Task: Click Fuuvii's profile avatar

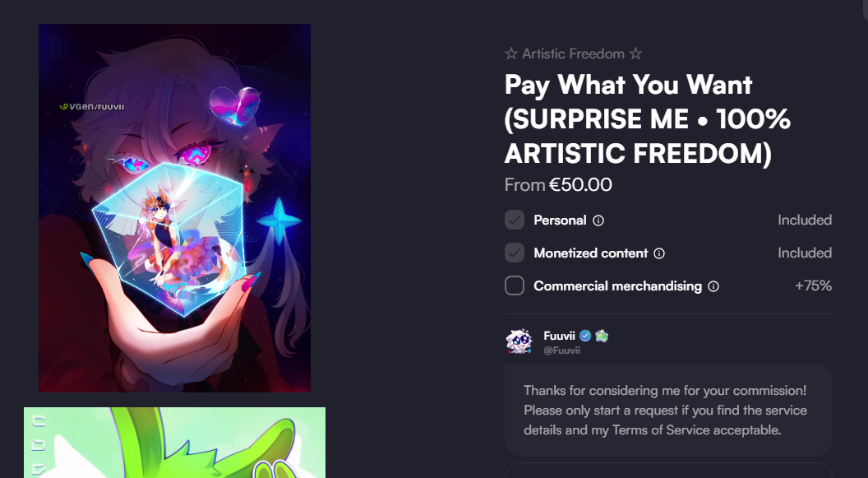Action: click(x=519, y=341)
